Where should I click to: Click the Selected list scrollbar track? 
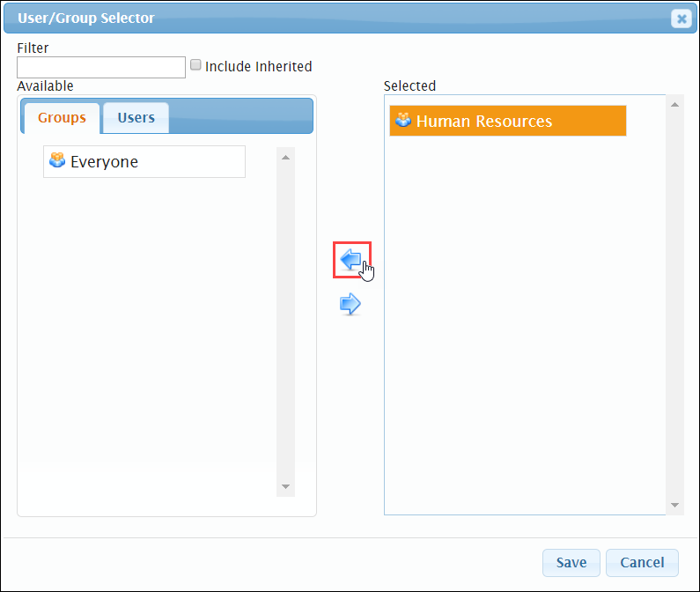click(675, 305)
